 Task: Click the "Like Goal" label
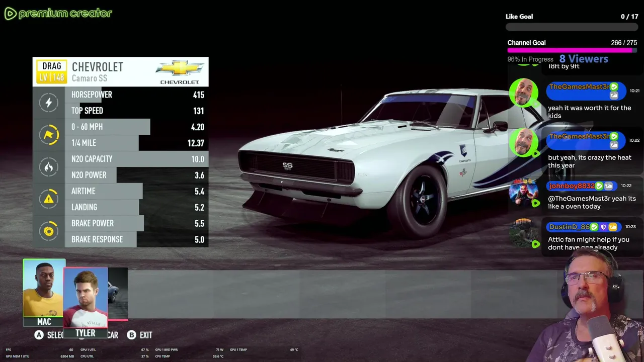[x=519, y=17]
